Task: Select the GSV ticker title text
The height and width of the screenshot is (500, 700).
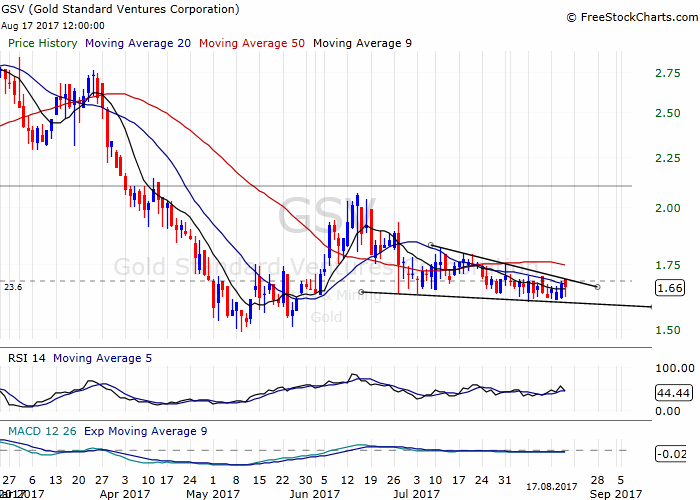Action: tap(120, 9)
